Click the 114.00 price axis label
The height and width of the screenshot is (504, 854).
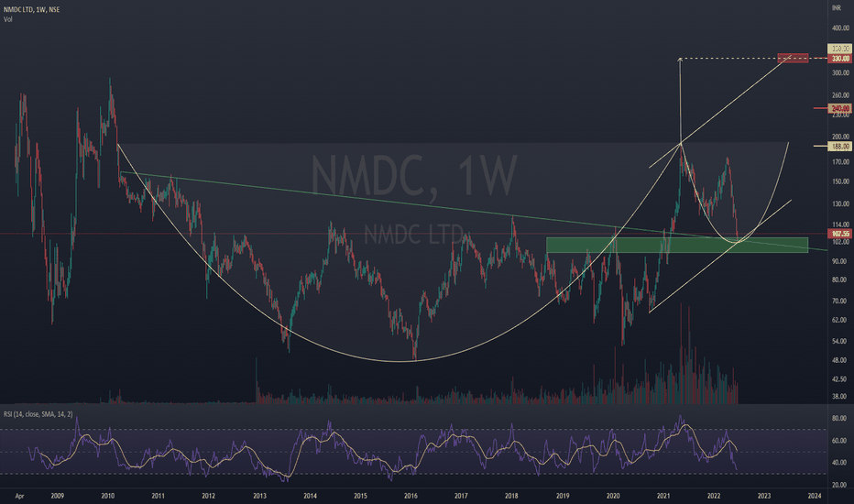click(840, 225)
